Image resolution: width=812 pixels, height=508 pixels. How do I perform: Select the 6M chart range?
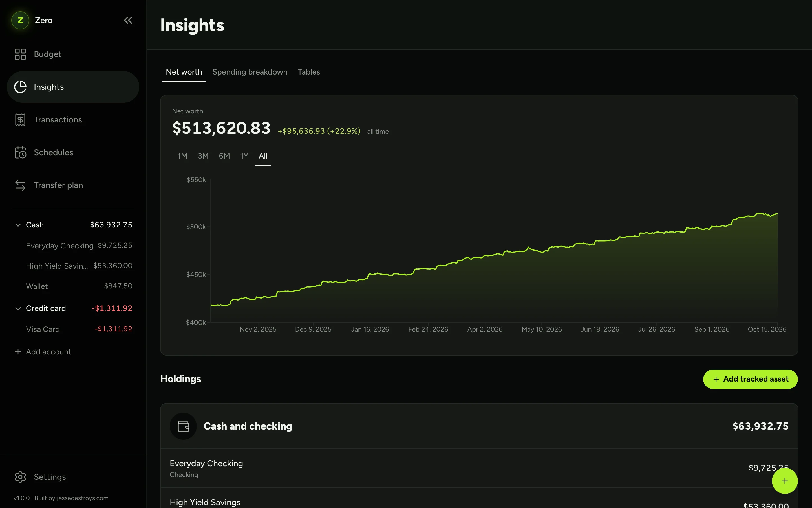(224, 156)
